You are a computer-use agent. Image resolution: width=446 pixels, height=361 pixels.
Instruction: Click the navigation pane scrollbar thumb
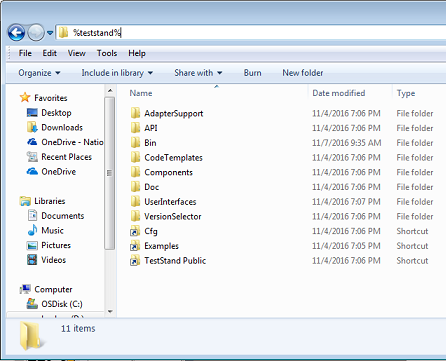(x=109, y=173)
